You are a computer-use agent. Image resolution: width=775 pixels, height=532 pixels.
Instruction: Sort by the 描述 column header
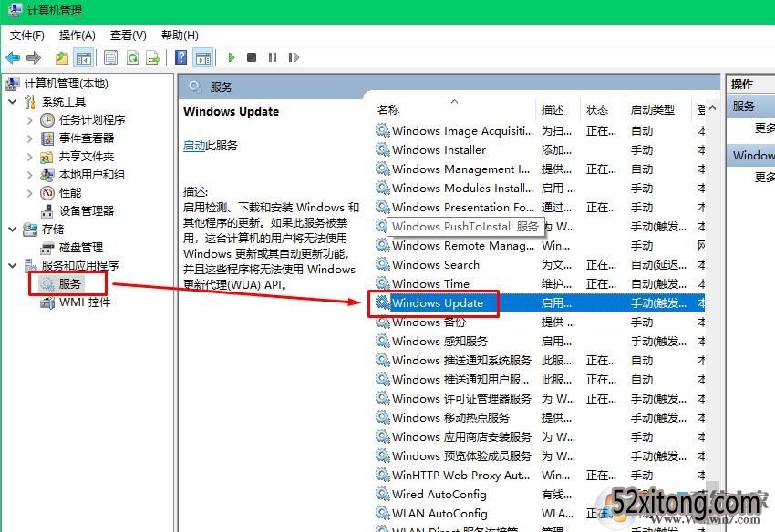tap(553, 109)
